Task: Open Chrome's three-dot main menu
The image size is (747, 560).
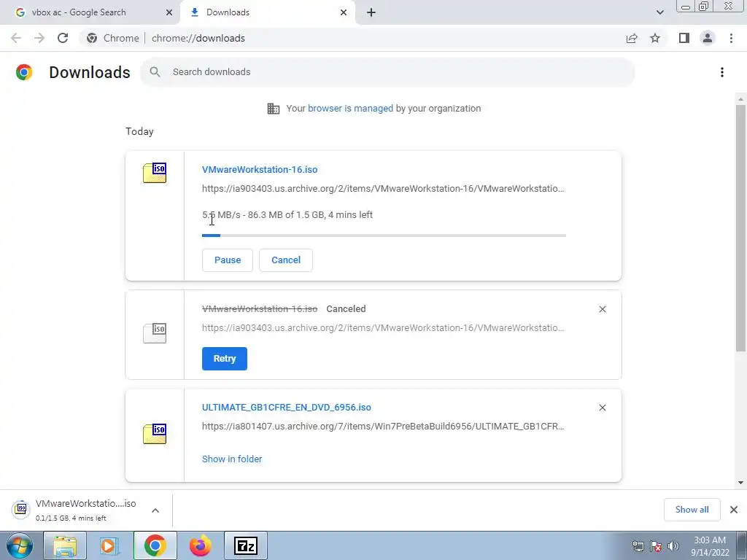Action: [x=731, y=38]
